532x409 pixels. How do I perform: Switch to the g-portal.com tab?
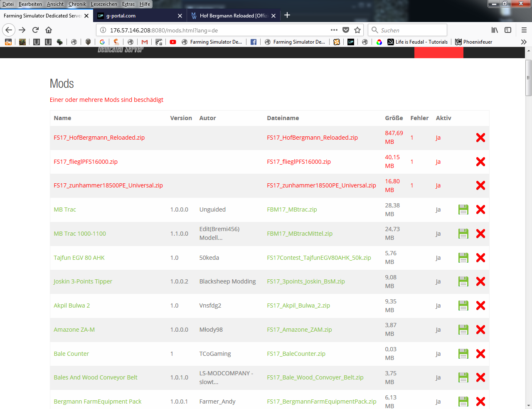(x=139, y=16)
